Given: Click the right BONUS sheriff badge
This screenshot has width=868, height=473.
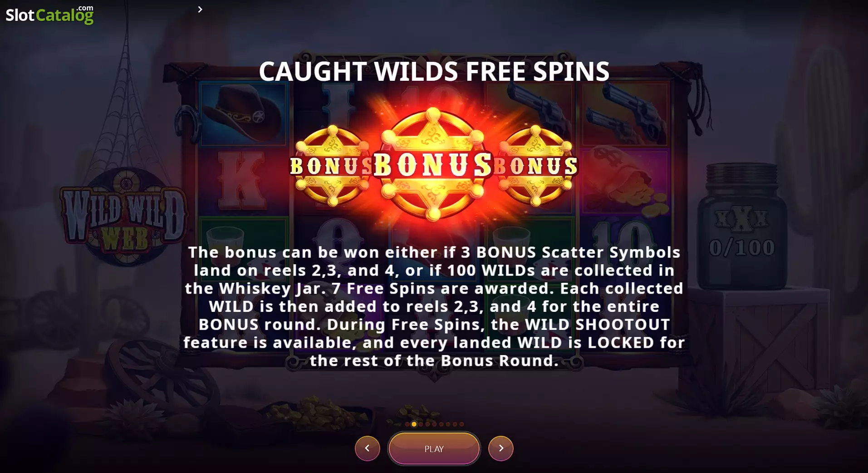Looking at the screenshot, I should pyautogui.click(x=536, y=166).
